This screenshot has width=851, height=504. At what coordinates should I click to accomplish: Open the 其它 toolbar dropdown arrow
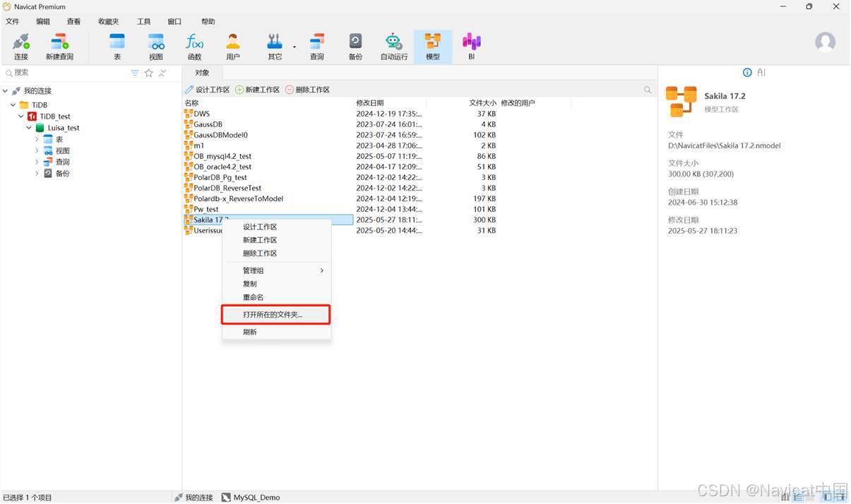coord(294,47)
